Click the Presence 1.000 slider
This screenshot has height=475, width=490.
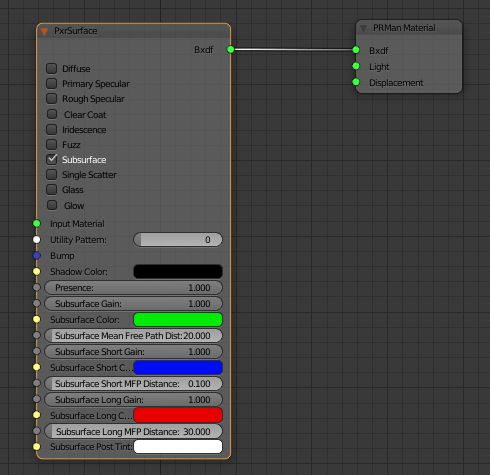[133, 288]
